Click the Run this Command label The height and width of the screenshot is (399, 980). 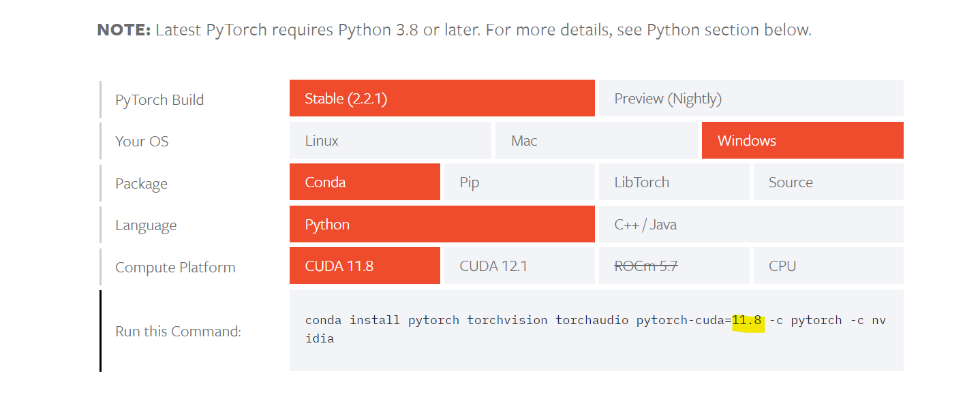(178, 332)
